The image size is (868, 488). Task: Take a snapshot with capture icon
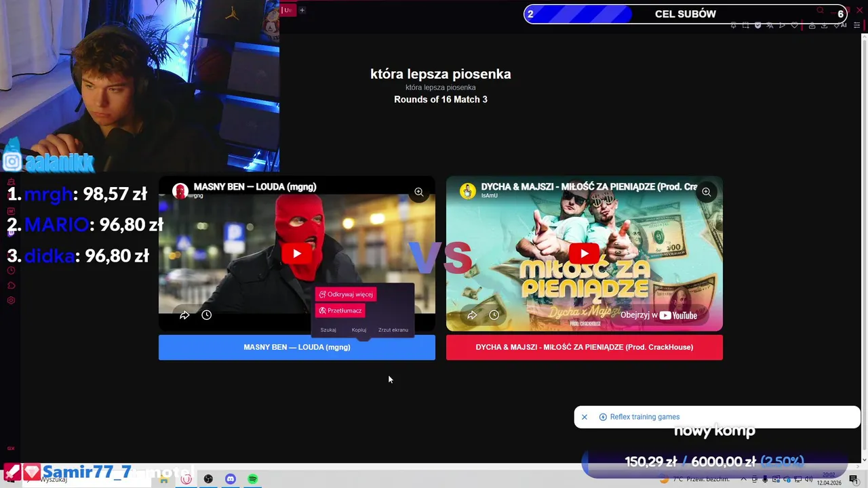click(746, 25)
